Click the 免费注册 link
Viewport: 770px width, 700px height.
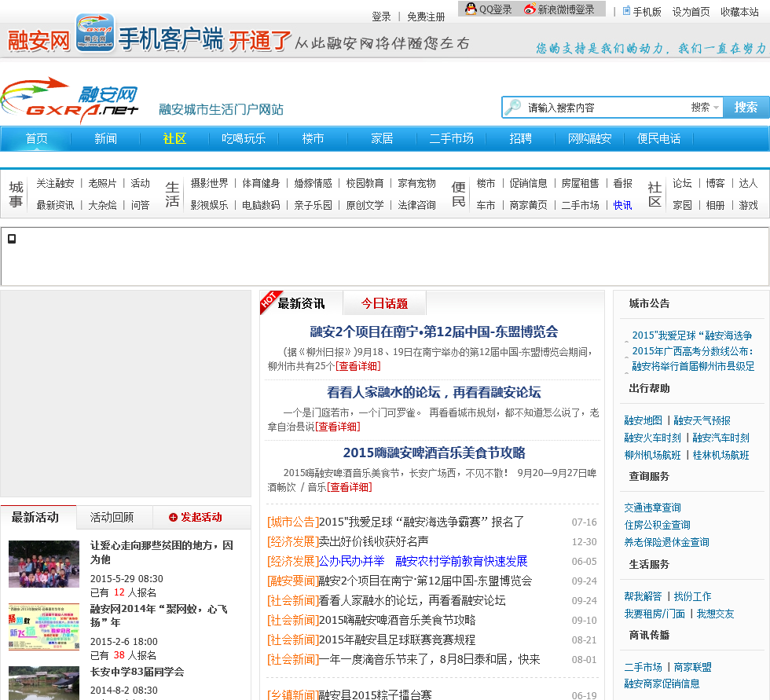[426, 16]
